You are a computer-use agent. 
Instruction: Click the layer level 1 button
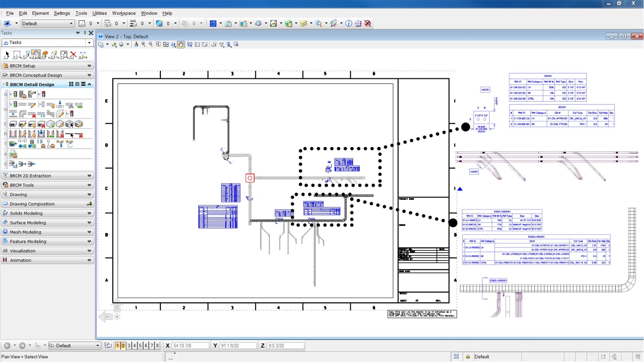tap(118, 346)
